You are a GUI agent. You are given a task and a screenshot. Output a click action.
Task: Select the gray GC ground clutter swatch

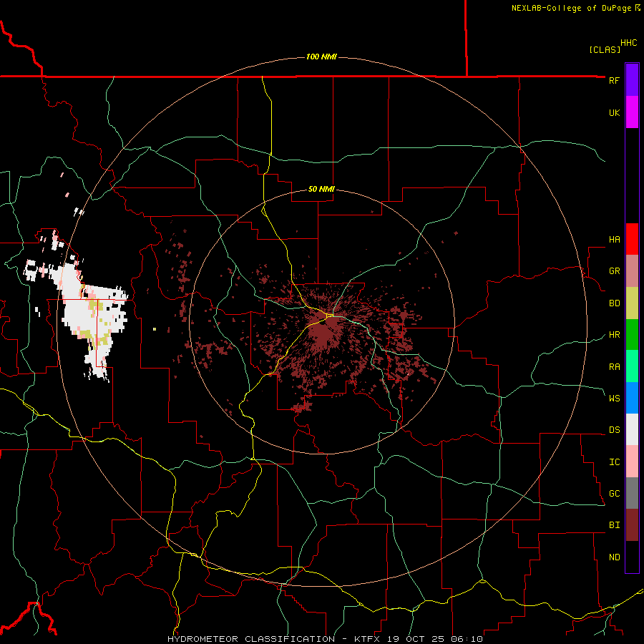coord(632,493)
